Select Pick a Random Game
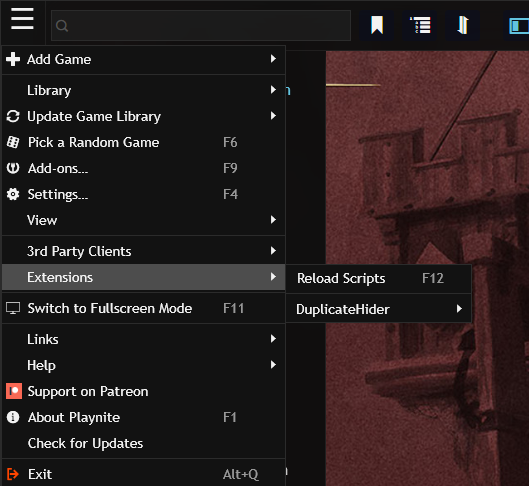The width and height of the screenshot is (529, 486). tap(144, 142)
